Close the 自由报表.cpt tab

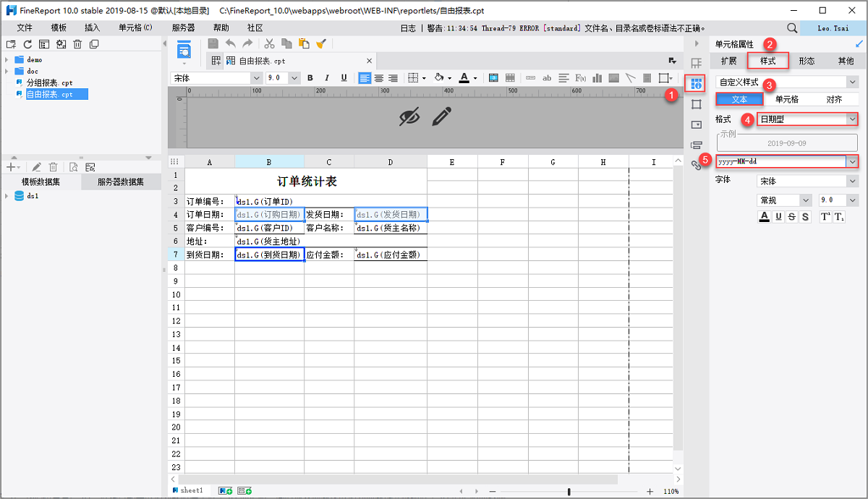[369, 61]
